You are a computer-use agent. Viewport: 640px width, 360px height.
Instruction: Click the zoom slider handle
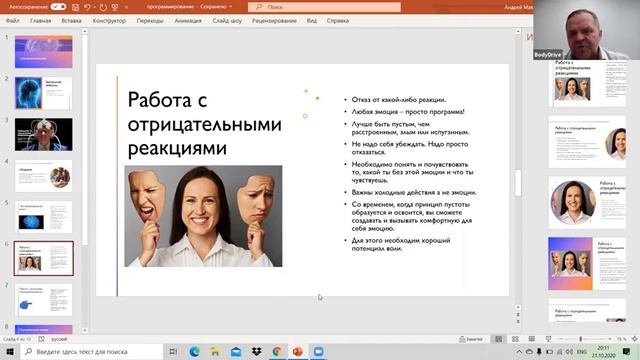pos(580,339)
